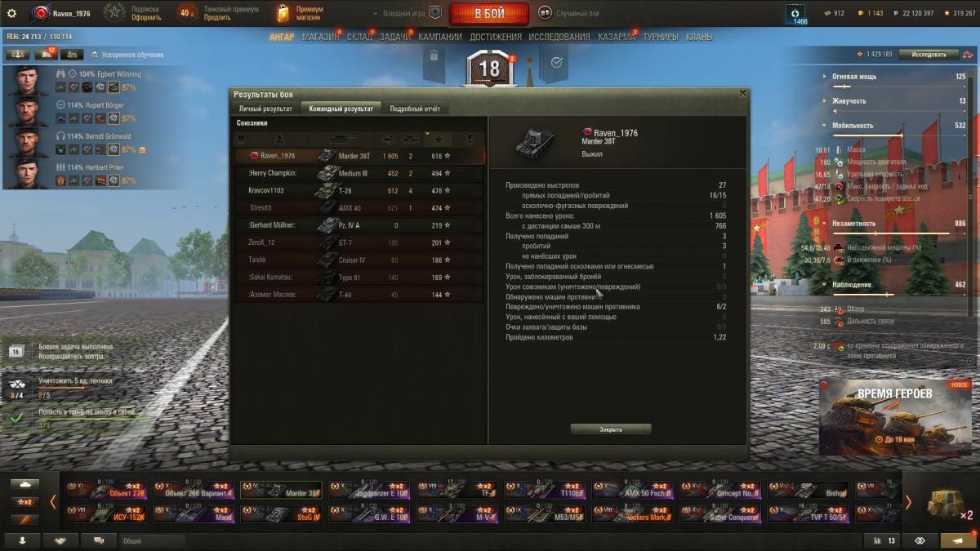Sort allies by medals column icon
The image size is (980, 551).
(x=470, y=140)
